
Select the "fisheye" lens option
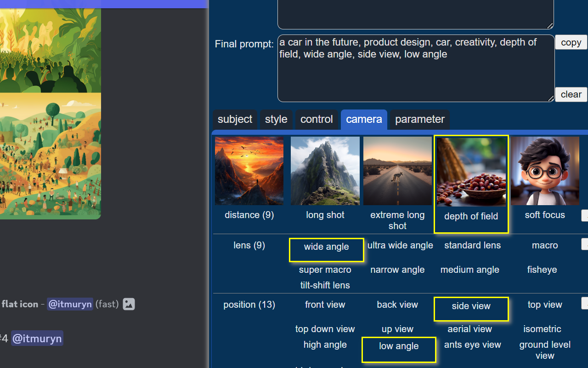542,270
